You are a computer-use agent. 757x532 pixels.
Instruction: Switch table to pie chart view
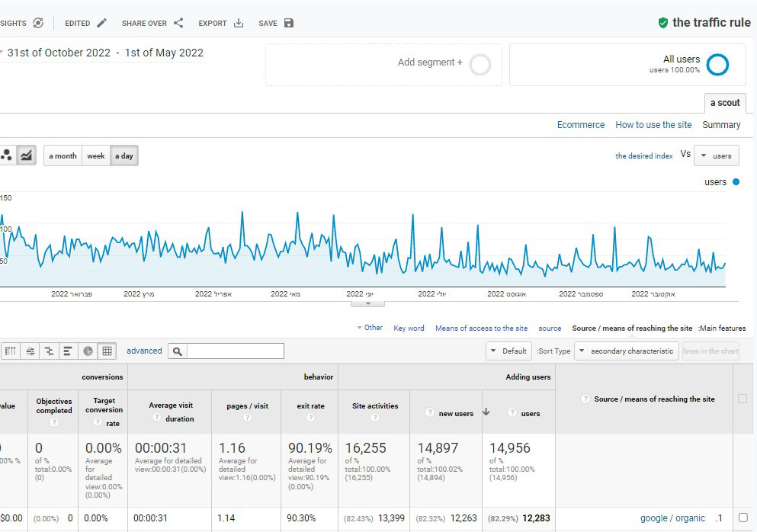pyautogui.click(x=88, y=351)
